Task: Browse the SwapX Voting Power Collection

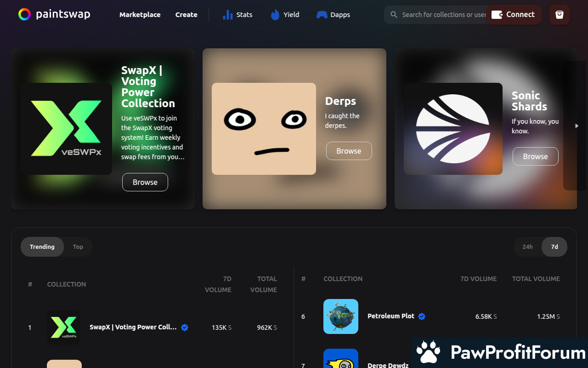Action: pos(145,182)
